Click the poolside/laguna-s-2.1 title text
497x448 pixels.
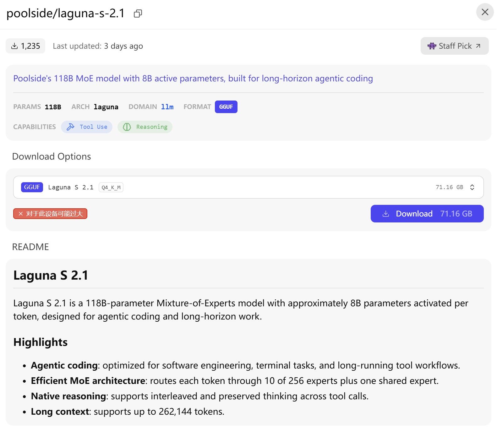[x=66, y=14]
